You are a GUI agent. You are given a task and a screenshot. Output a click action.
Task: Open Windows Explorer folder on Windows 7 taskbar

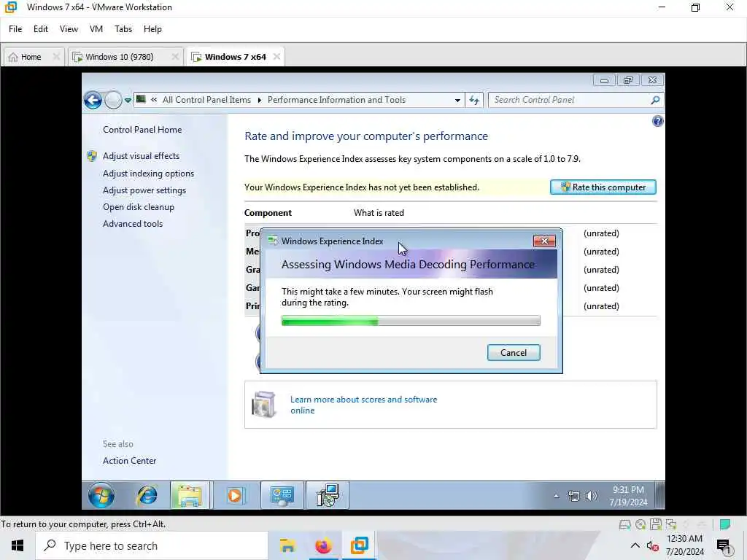click(x=190, y=495)
